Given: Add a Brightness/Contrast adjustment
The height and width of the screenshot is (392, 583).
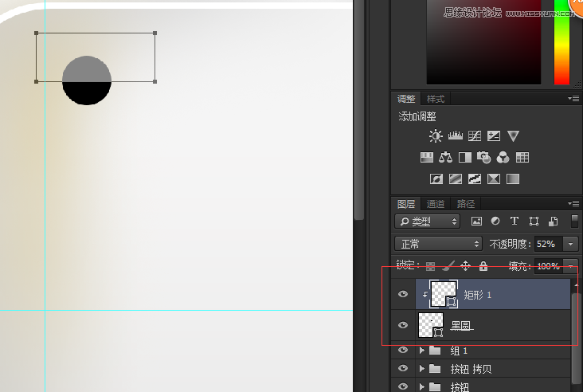Looking at the screenshot, I should pos(436,135).
